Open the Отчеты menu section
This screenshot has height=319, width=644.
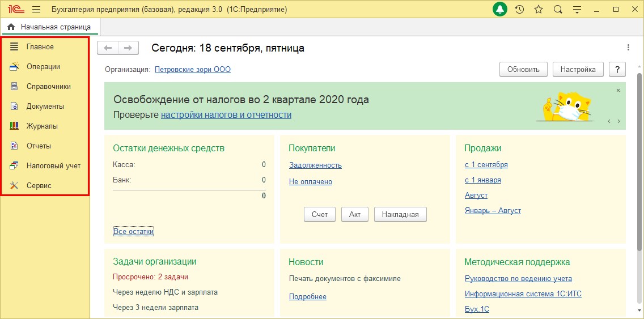tap(39, 146)
